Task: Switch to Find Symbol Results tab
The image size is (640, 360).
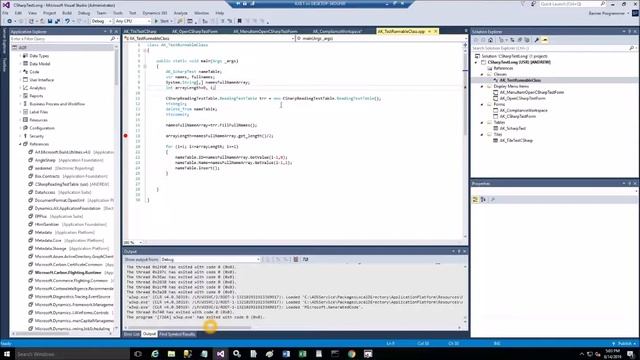Action: tap(177, 334)
